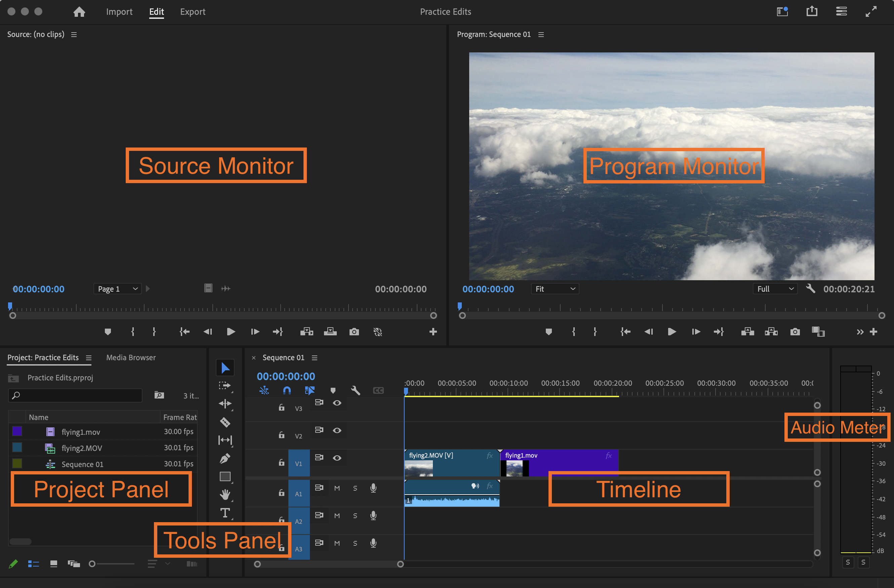Open the Fit zoom level dropdown
The image size is (894, 588).
click(x=555, y=289)
